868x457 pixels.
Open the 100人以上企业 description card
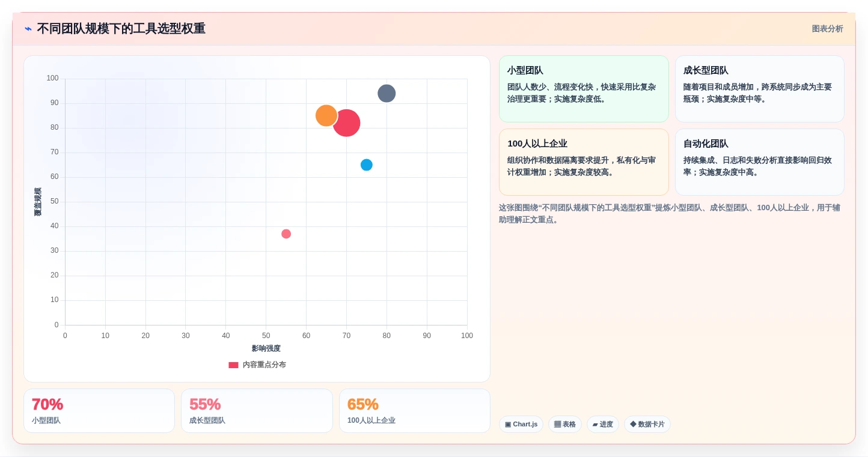[x=584, y=162]
